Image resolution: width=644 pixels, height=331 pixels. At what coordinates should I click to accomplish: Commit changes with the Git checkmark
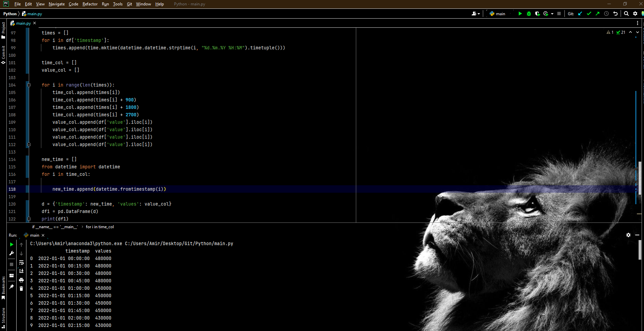[589, 14]
